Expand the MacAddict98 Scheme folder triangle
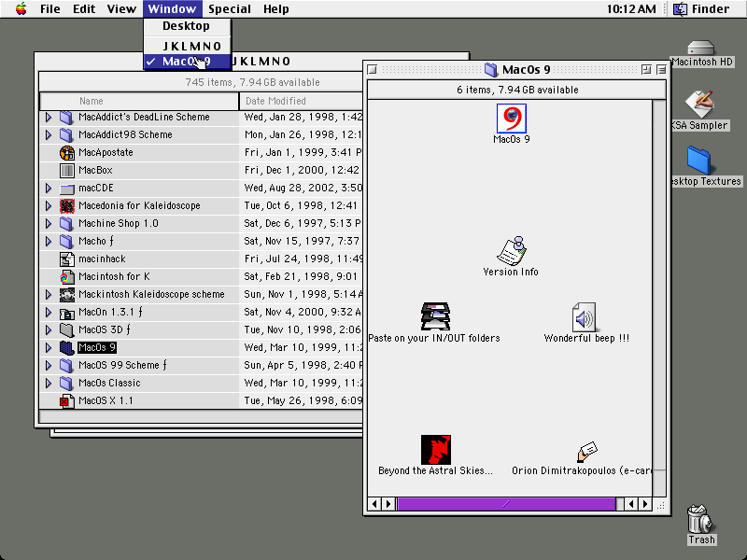Screen dimensions: 747x560 click(49, 134)
